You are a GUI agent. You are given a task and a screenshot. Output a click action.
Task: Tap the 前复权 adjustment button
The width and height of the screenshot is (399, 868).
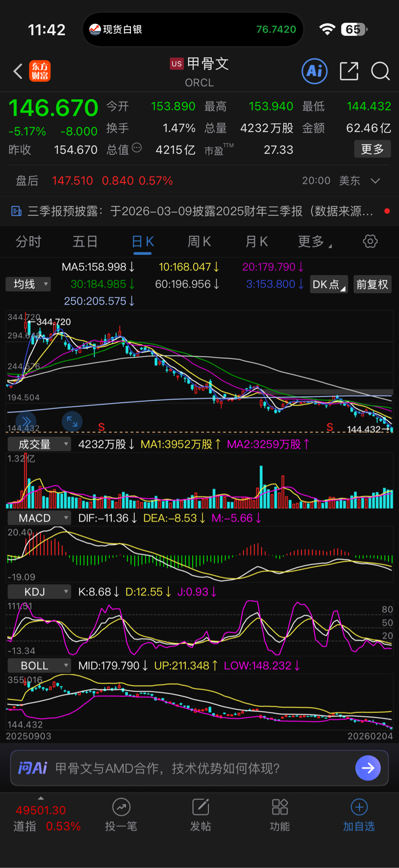click(373, 284)
